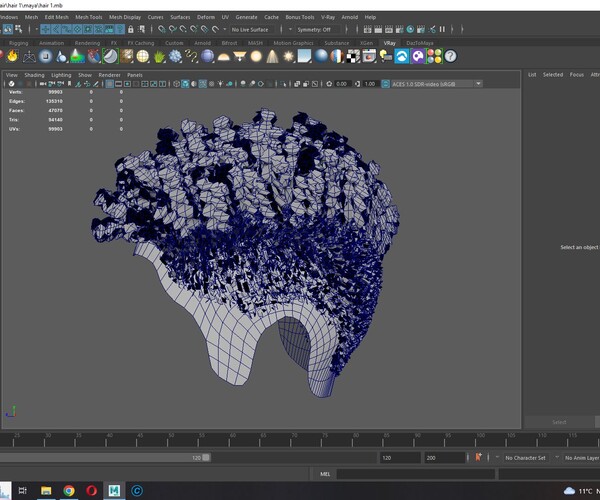
Task: Toggle use all lights in viewport toolbar
Action: [x=220, y=84]
